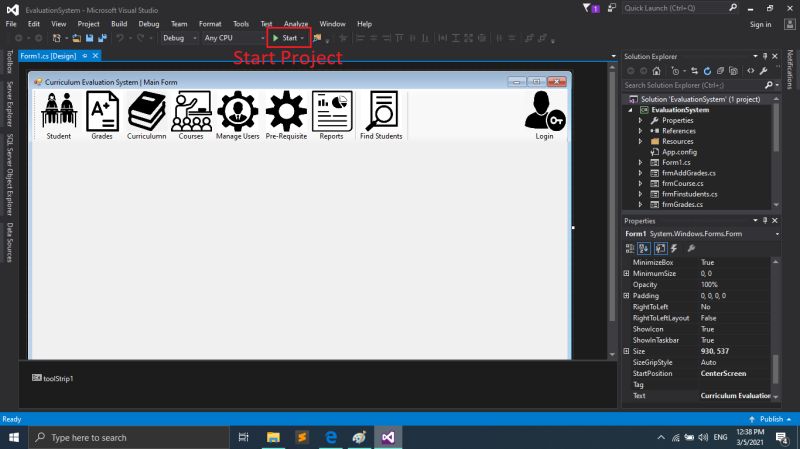
Task: Click Home icon in Solution Explorer
Action: click(657, 71)
